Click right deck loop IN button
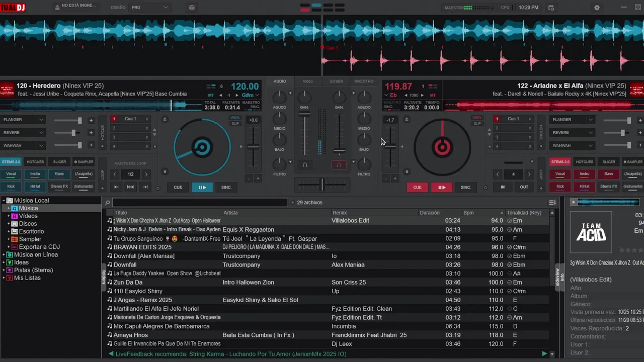 (503, 187)
